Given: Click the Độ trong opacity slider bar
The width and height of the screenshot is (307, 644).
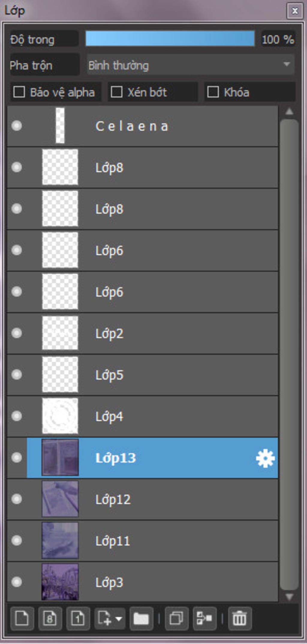Looking at the screenshot, I should tap(170, 39).
